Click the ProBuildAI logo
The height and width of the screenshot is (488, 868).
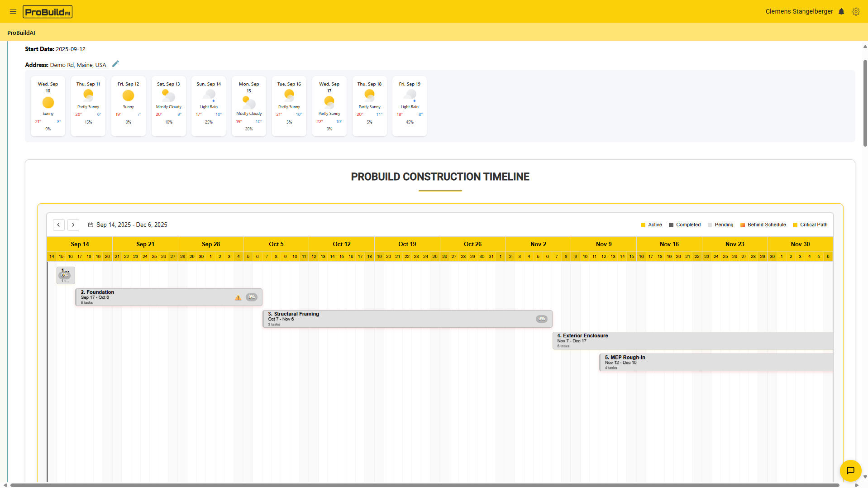(47, 12)
